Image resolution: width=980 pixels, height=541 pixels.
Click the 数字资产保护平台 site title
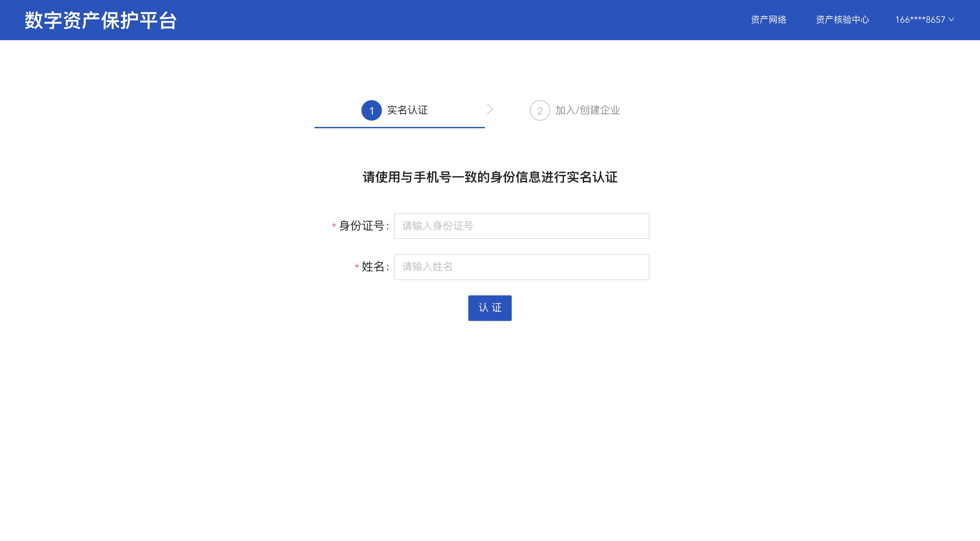101,20
